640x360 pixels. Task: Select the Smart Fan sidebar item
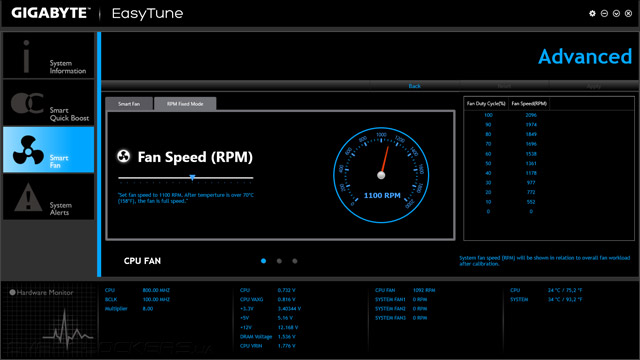pyautogui.click(x=49, y=150)
